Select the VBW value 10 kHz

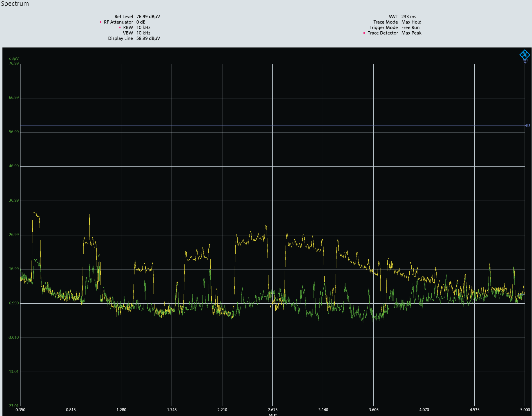tap(143, 33)
